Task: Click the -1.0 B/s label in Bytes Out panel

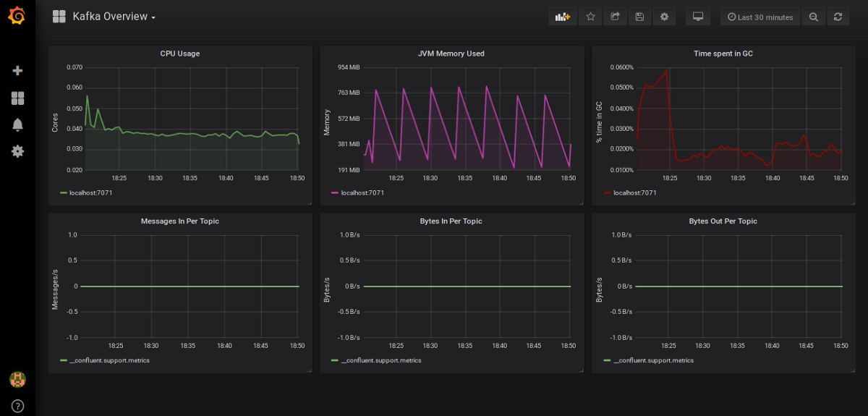Action: pyautogui.click(x=620, y=338)
